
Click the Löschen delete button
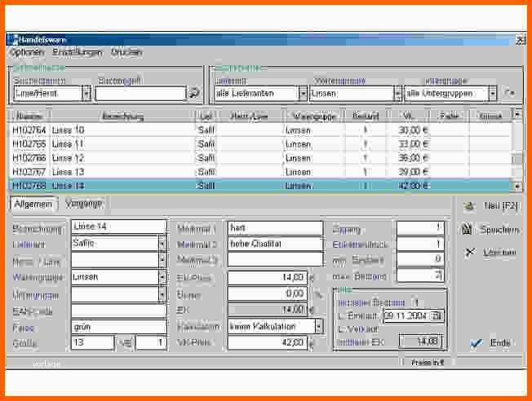point(491,252)
